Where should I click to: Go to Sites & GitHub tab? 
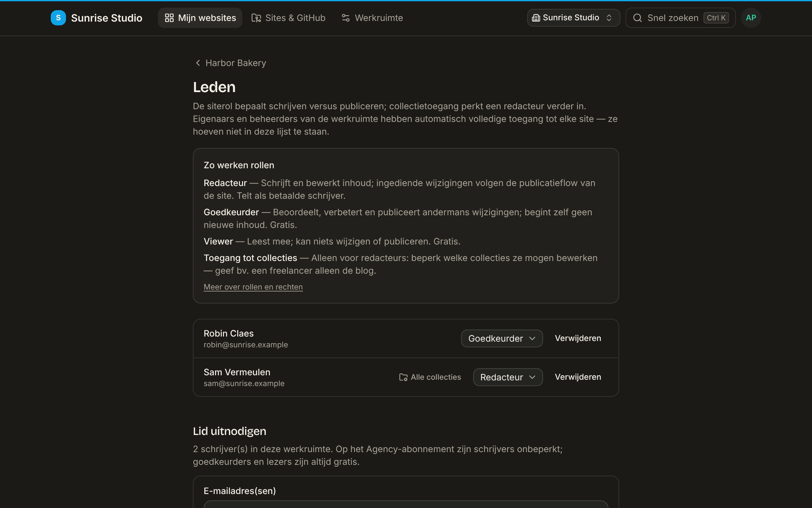click(288, 18)
